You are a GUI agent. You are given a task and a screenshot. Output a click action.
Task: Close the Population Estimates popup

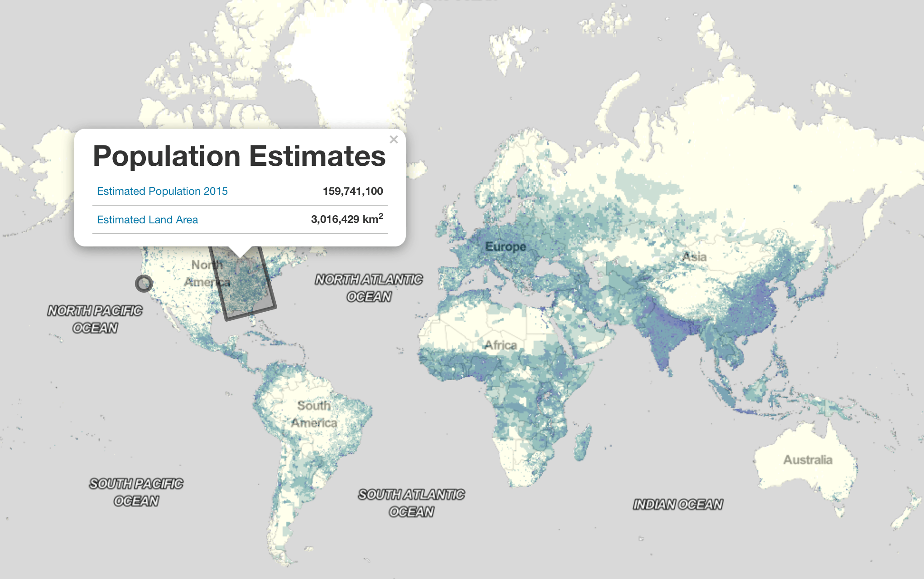tap(394, 140)
